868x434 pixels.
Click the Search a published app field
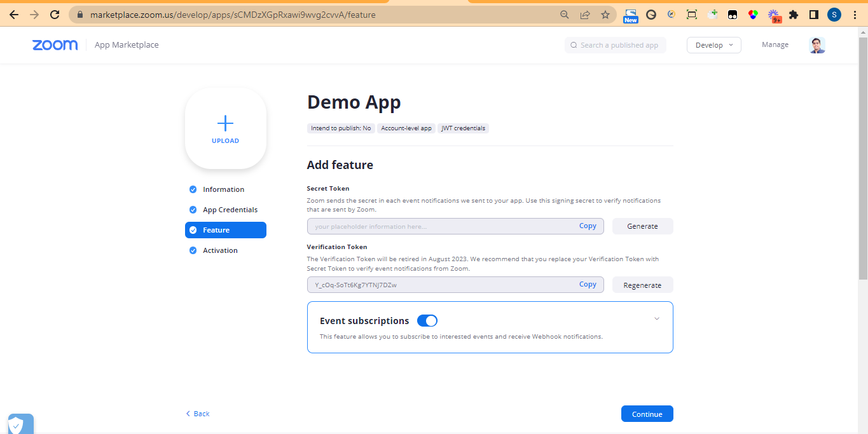click(x=616, y=45)
